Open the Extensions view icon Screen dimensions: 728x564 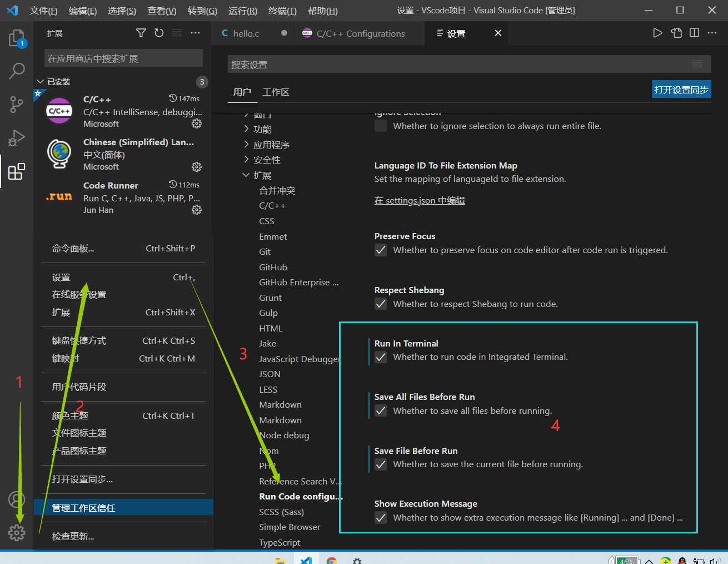[x=17, y=171]
